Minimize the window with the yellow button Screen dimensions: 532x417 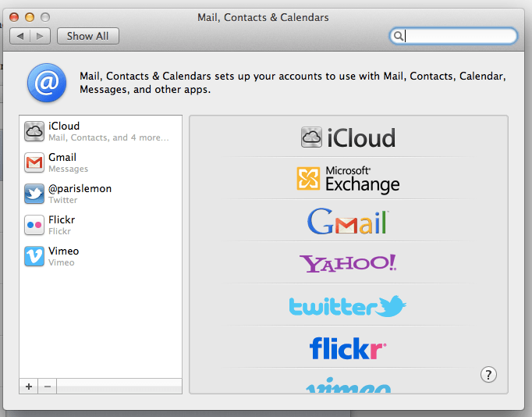click(30, 17)
